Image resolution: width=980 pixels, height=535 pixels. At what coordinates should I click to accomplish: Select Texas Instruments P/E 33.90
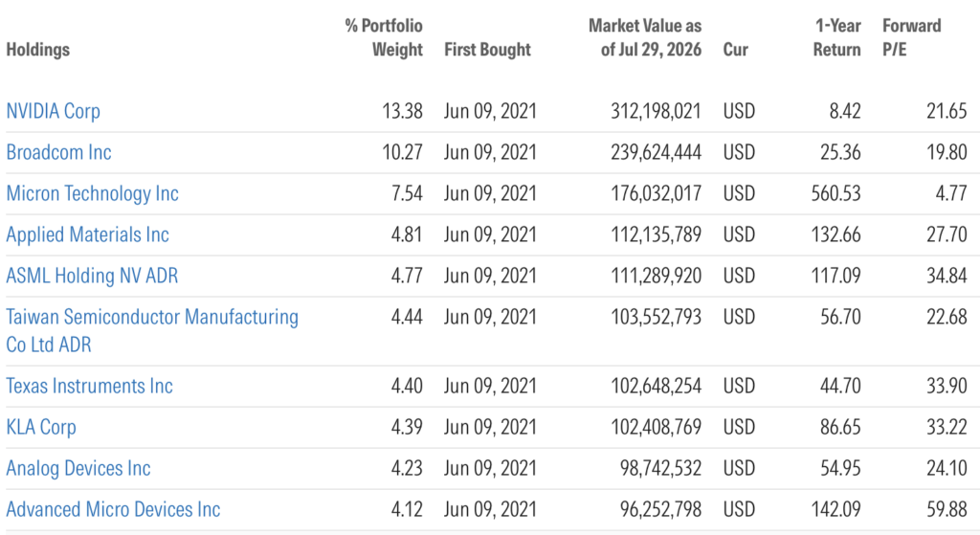coord(947,387)
